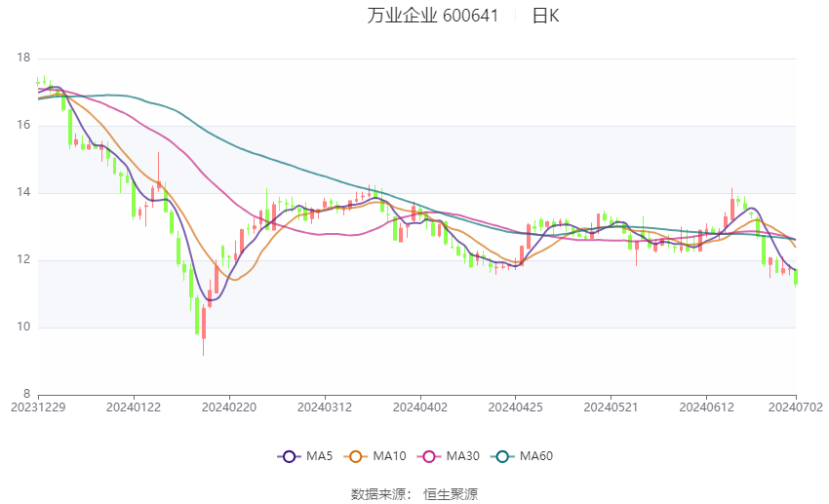Click the chart title 万业企业 600641
Viewport: 829px width, 504px height.
coord(432,16)
